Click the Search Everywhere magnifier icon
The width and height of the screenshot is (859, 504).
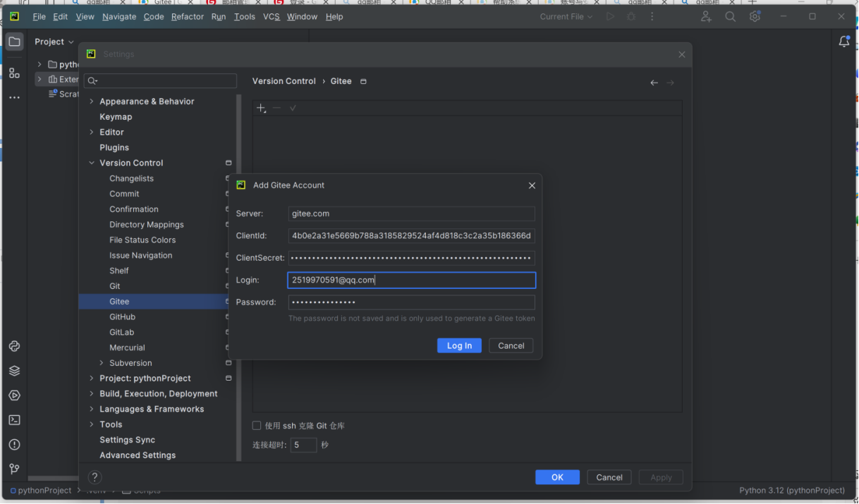pyautogui.click(x=730, y=17)
